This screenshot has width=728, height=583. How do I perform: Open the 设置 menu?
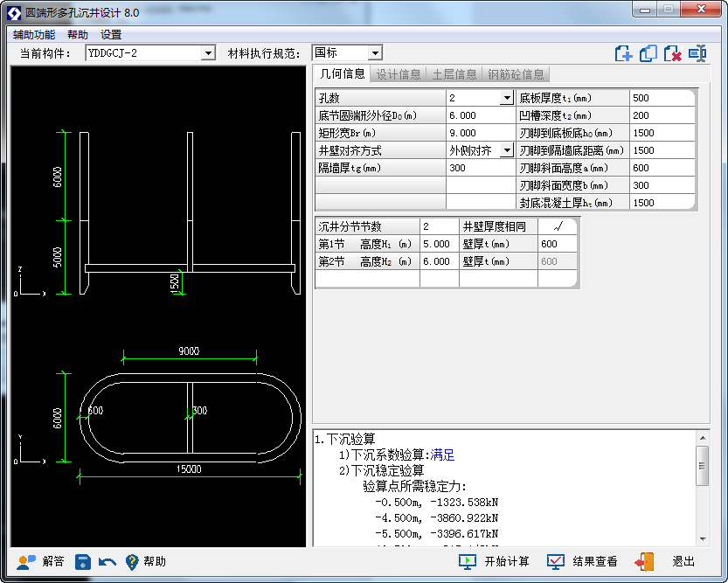click(x=111, y=35)
